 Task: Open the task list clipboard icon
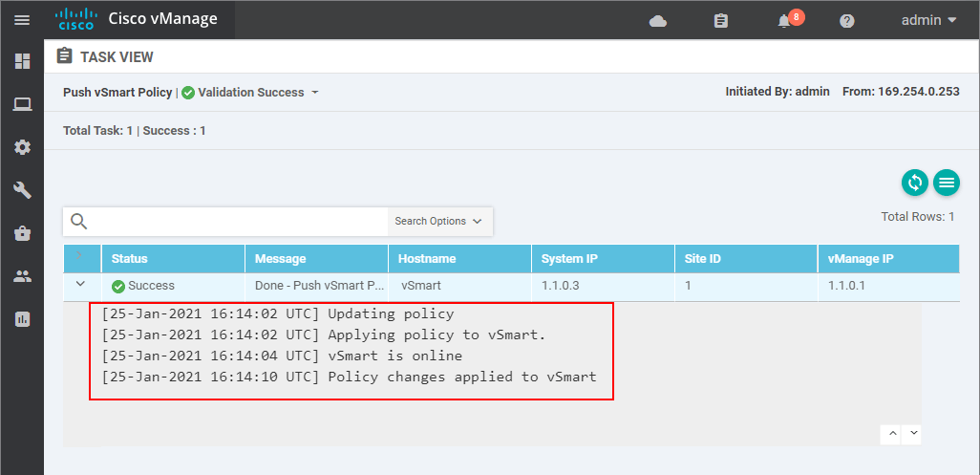[720, 21]
